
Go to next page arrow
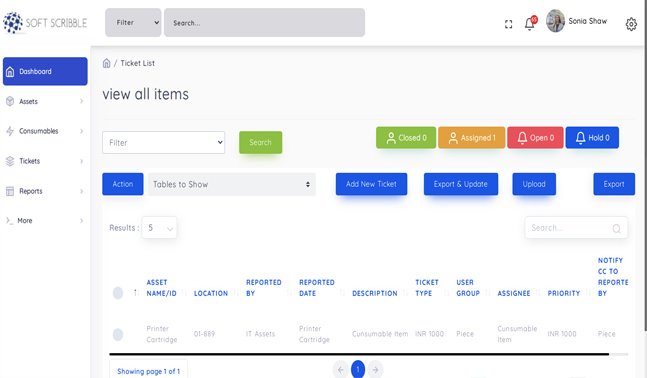click(x=375, y=369)
